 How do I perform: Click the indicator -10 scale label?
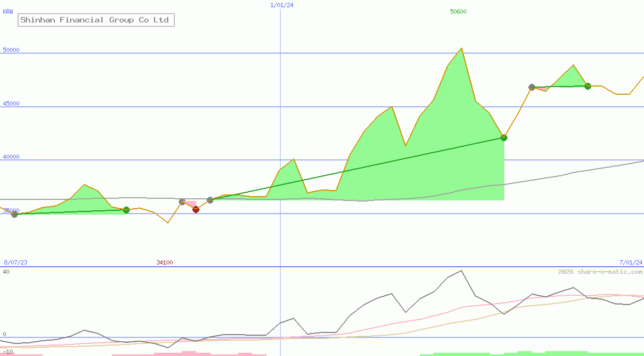pyautogui.click(x=8, y=352)
